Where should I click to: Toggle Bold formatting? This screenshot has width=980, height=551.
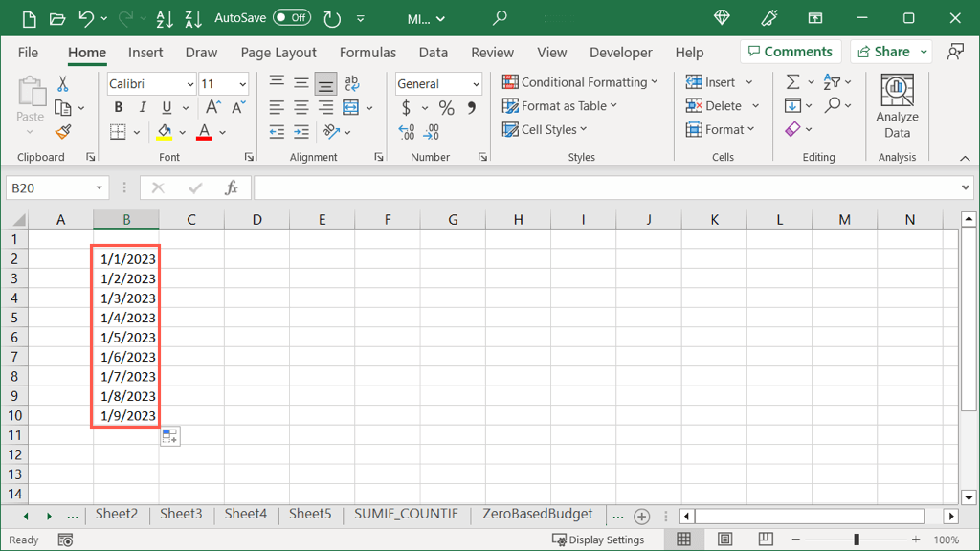pyautogui.click(x=118, y=107)
